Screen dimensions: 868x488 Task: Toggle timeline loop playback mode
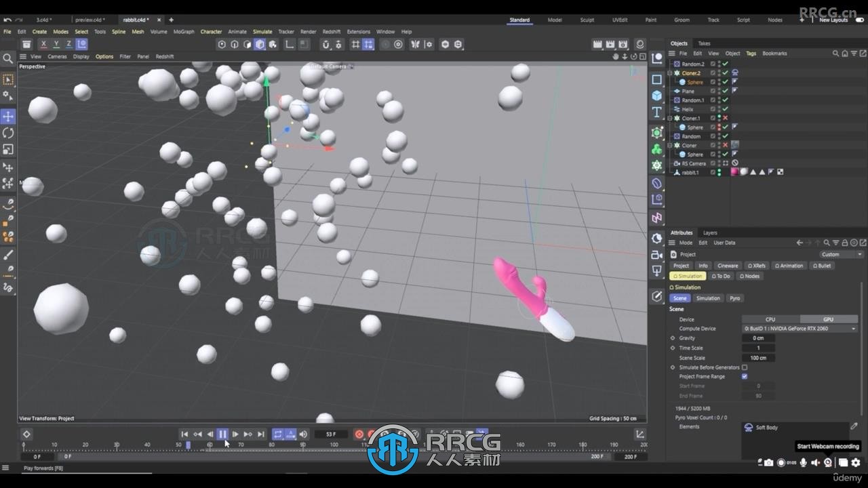point(277,434)
